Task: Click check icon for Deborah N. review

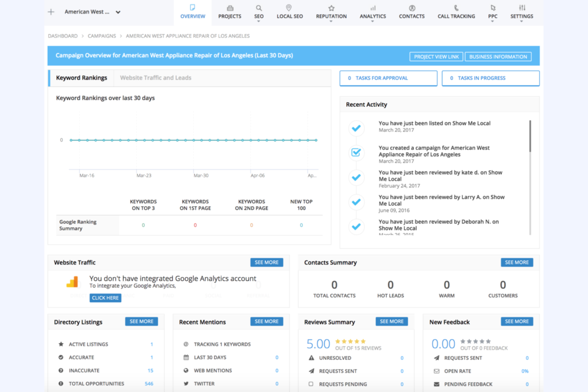Action: (x=356, y=226)
